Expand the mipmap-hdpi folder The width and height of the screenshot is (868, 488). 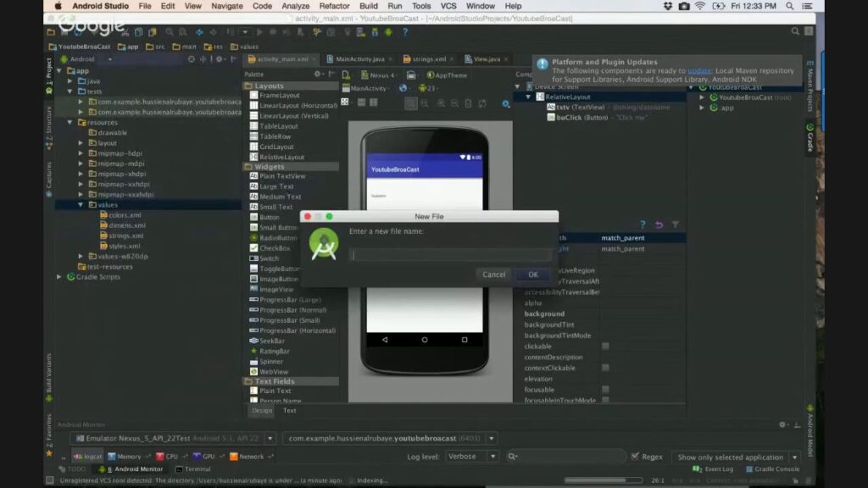[81, 153]
